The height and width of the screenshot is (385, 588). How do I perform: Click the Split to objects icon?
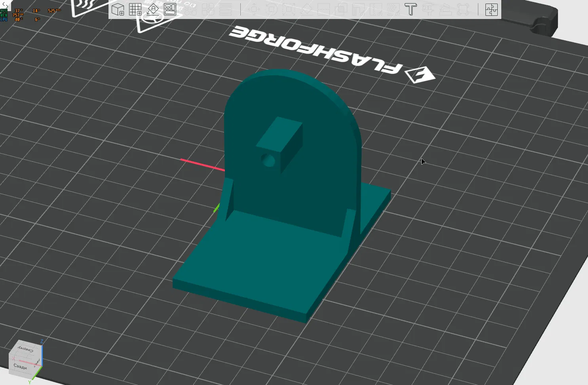tap(191, 9)
